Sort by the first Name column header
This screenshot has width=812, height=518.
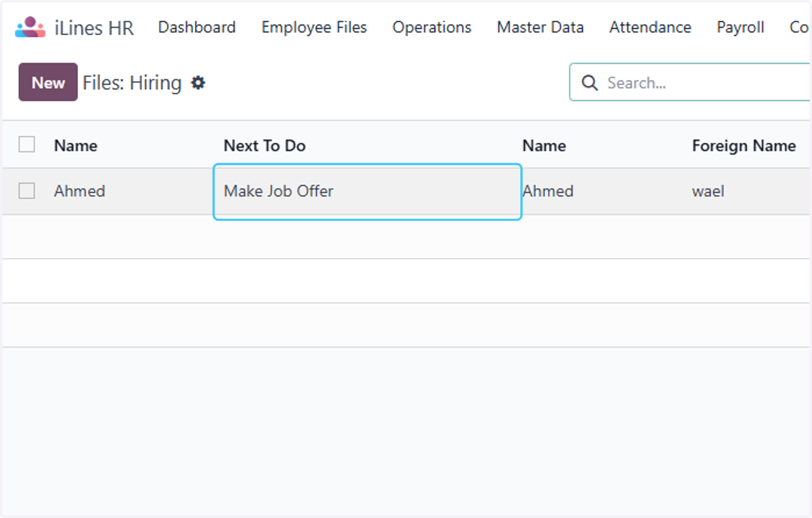coord(76,146)
